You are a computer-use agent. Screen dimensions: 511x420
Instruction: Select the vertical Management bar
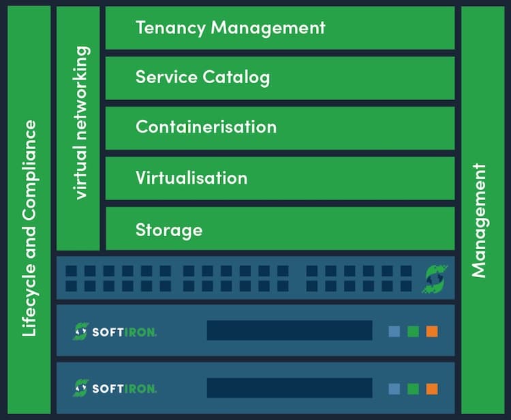(480, 210)
